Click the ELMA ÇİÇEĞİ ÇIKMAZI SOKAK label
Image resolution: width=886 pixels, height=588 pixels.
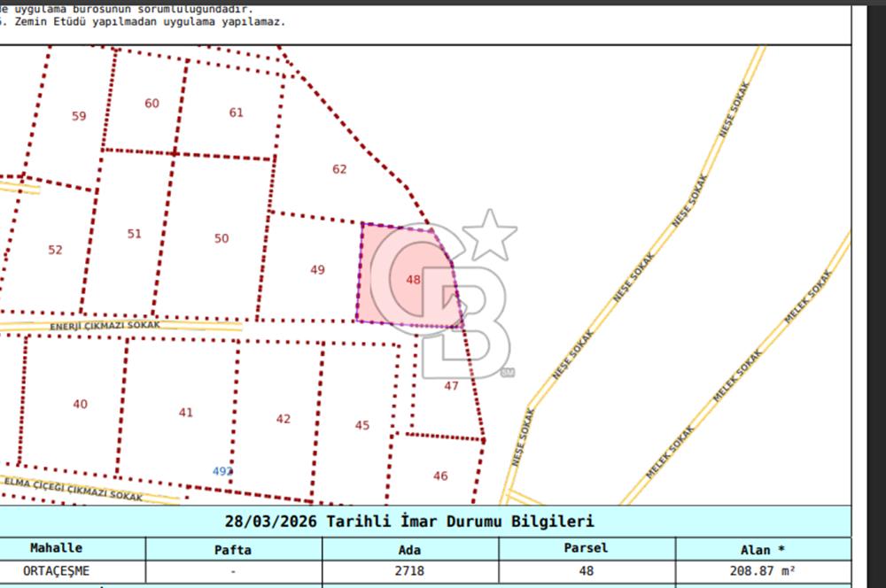pyautogui.click(x=71, y=490)
